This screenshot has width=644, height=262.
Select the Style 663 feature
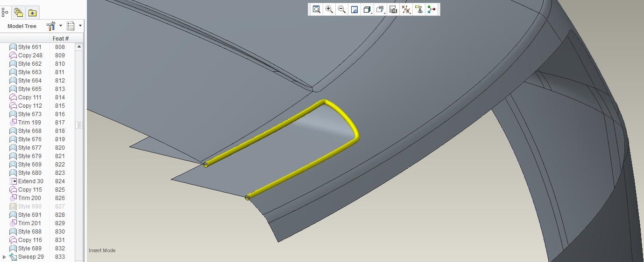pyautogui.click(x=30, y=72)
